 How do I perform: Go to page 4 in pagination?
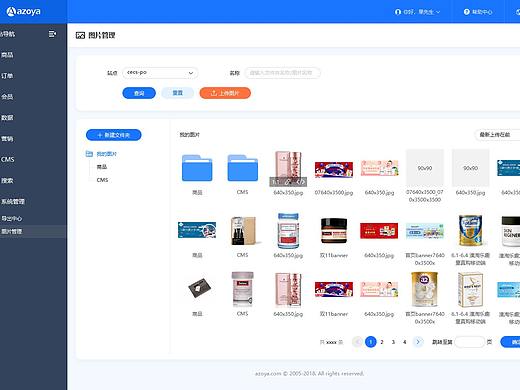point(405,342)
